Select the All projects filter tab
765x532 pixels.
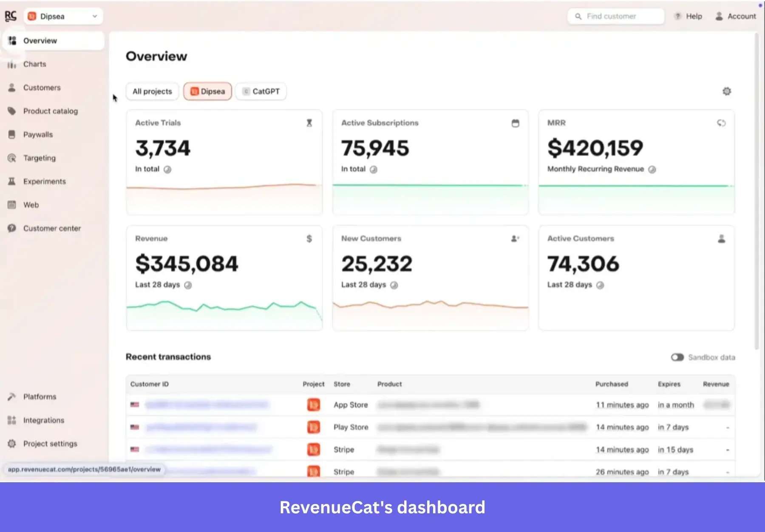152,91
